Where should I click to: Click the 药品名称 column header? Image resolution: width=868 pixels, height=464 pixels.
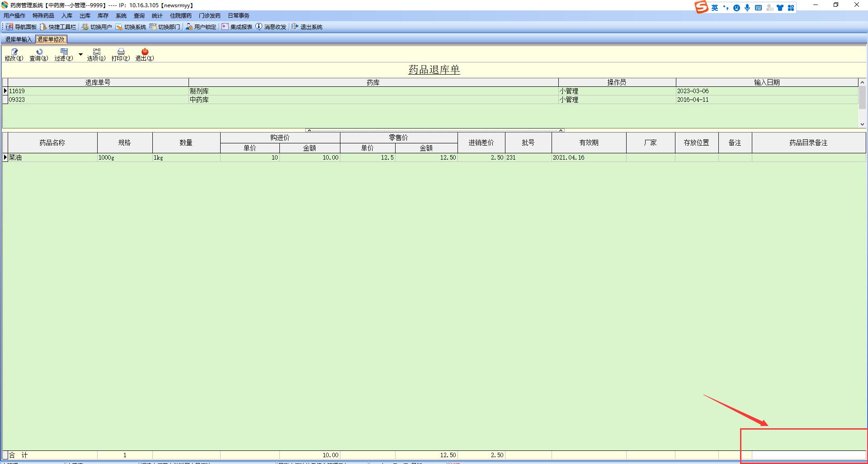point(52,142)
